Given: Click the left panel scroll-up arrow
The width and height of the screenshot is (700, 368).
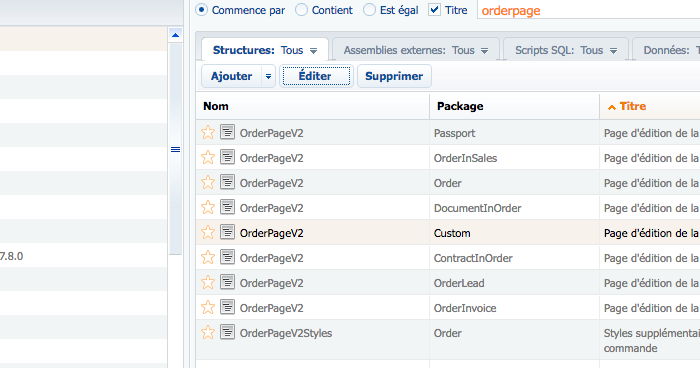Looking at the screenshot, I should [x=175, y=35].
